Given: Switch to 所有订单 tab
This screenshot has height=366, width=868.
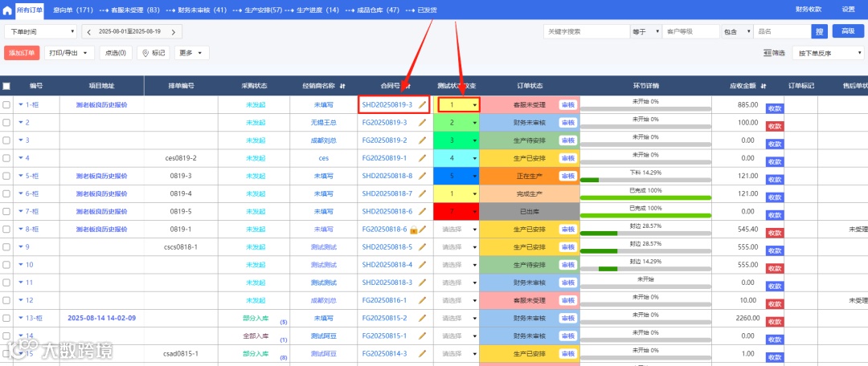Looking at the screenshot, I should 29,10.
